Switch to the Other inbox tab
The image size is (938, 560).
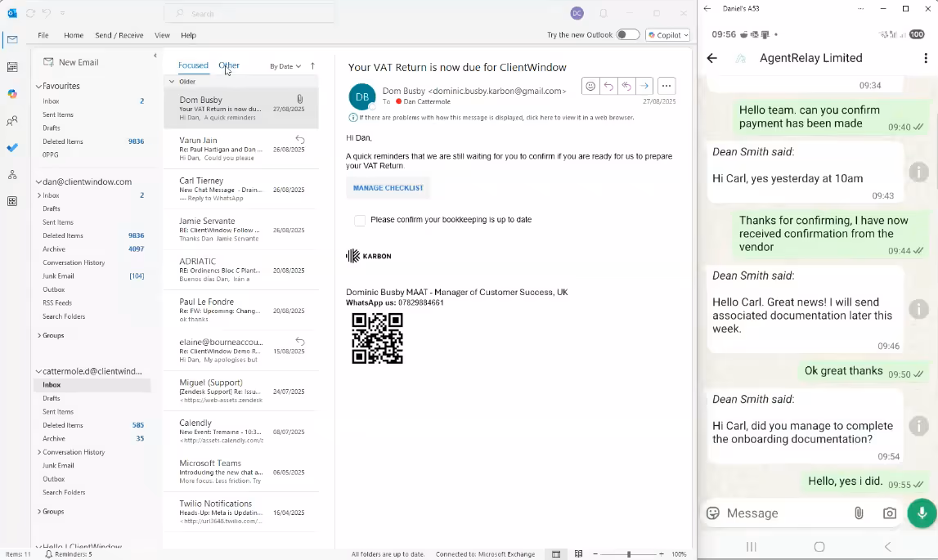229,65
